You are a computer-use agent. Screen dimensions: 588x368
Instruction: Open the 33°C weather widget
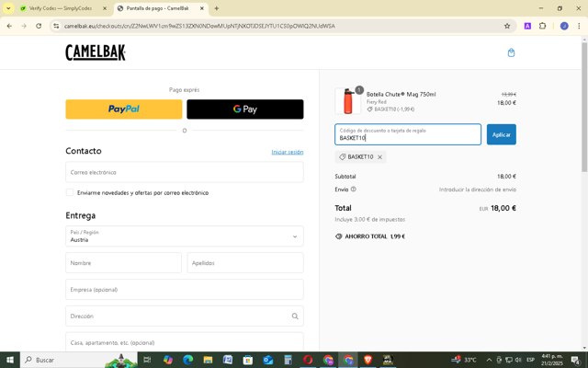[x=464, y=360]
